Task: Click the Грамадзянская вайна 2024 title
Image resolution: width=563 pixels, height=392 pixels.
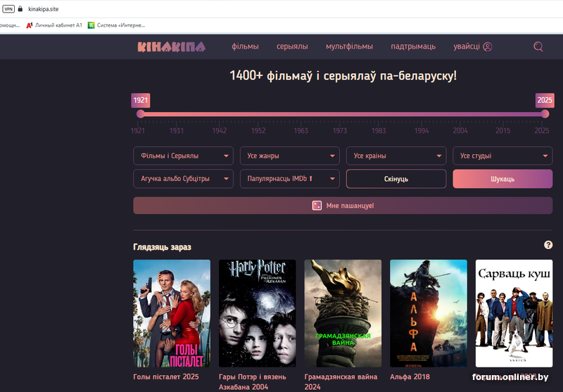Action: pos(341,382)
